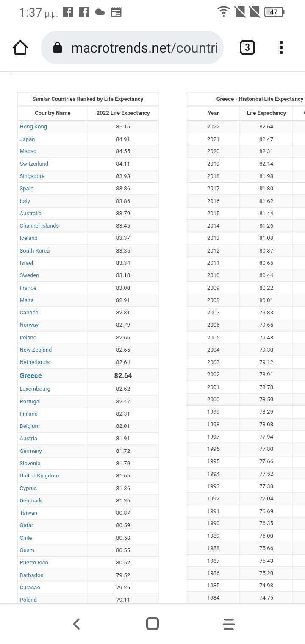
Task: Follow the Switzerland link
Action: coord(34,164)
